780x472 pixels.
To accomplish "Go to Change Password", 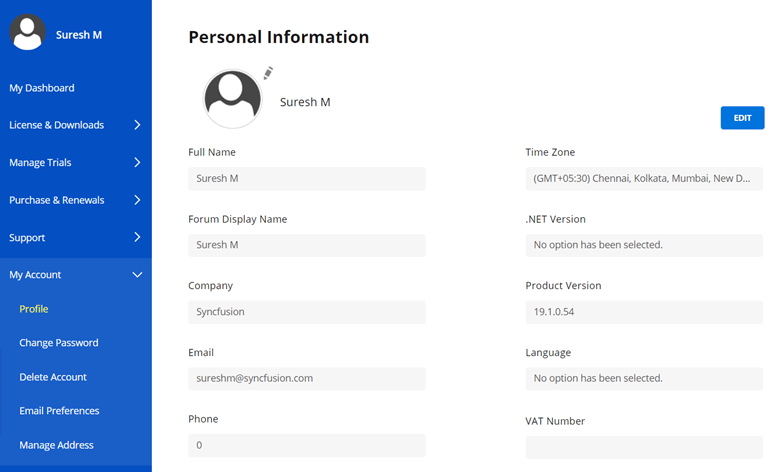I will (59, 343).
